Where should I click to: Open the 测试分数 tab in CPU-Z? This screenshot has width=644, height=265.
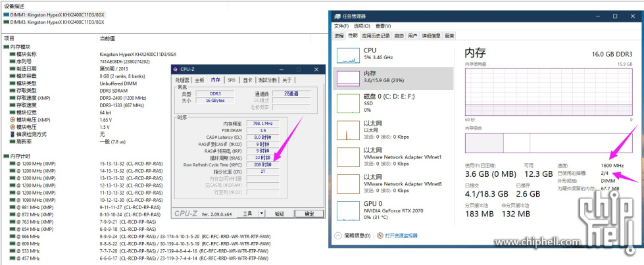pyautogui.click(x=267, y=80)
